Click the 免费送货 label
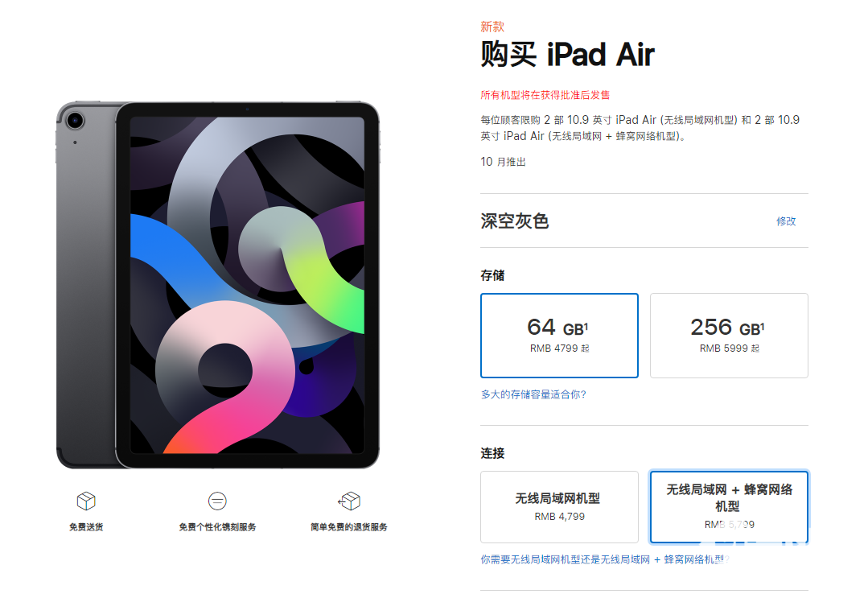This screenshot has width=868, height=594. click(x=86, y=527)
